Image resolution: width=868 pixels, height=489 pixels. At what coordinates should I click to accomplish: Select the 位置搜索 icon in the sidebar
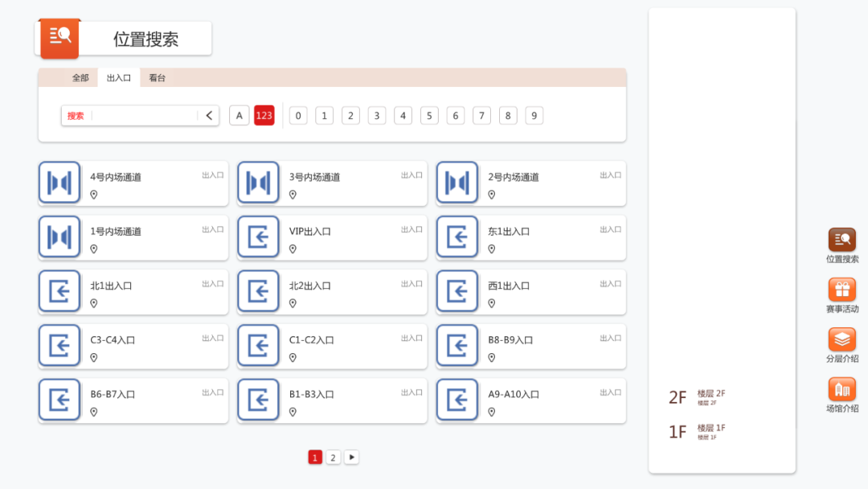coord(841,238)
